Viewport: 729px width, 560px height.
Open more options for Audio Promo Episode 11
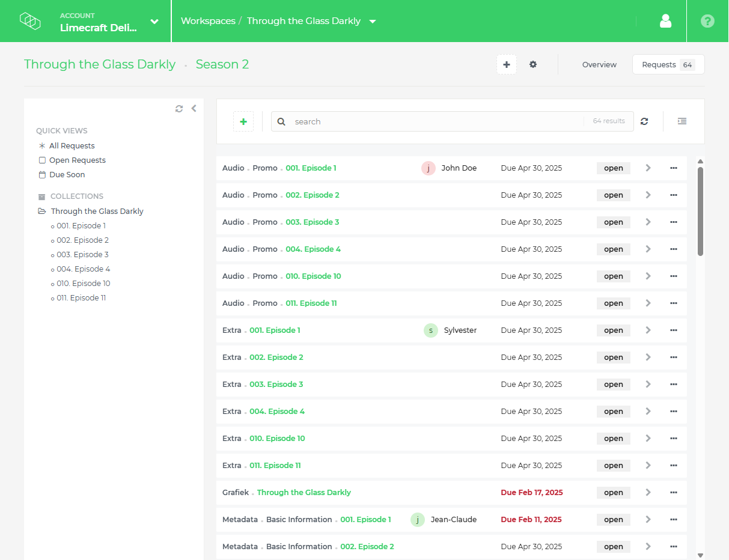674,303
